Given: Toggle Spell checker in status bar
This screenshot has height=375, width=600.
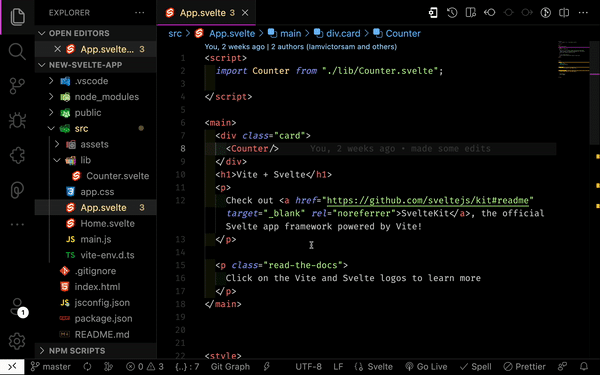Looking at the screenshot, I should (476, 367).
